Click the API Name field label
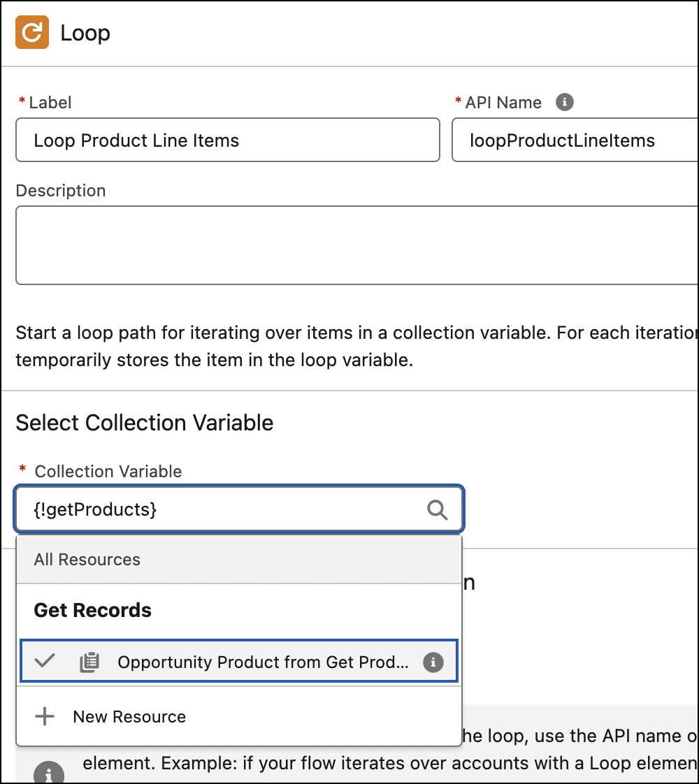699x784 pixels. tap(503, 103)
